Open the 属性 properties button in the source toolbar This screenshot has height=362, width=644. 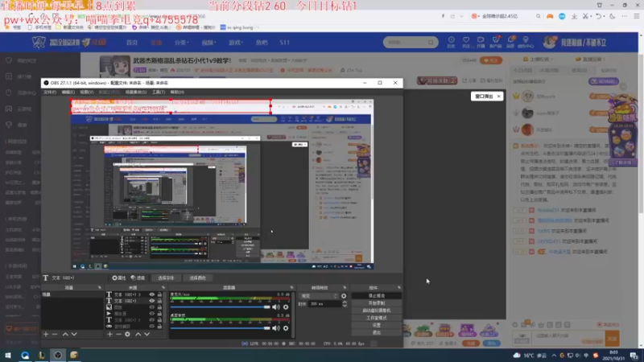(119, 278)
